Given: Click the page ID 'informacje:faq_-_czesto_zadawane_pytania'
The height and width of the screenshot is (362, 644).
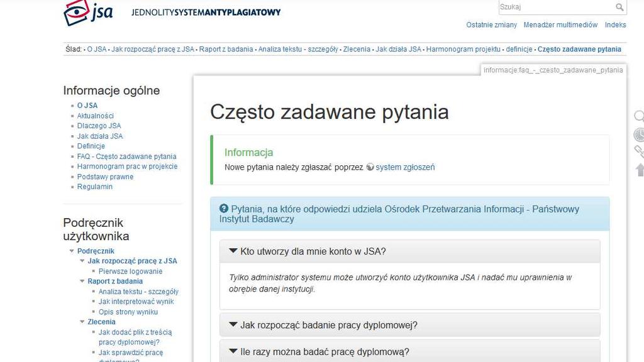Looking at the screenshot, I should (x=553, y=70).
